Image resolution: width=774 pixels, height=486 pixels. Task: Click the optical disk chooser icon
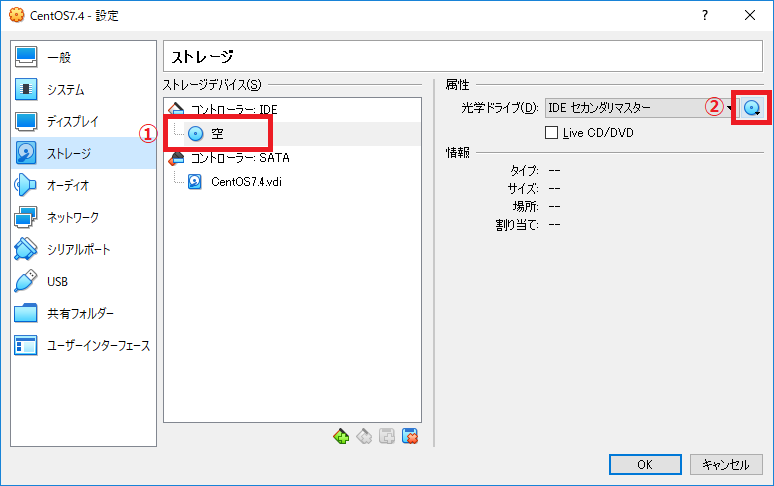point(753,108)
